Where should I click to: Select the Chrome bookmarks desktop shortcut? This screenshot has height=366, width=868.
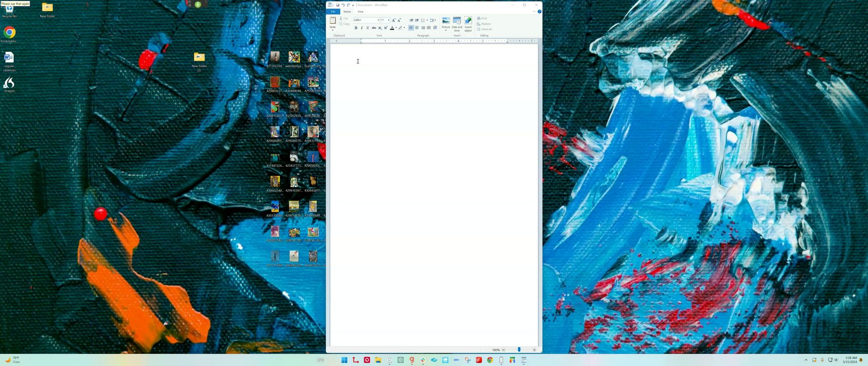[9, 35]
